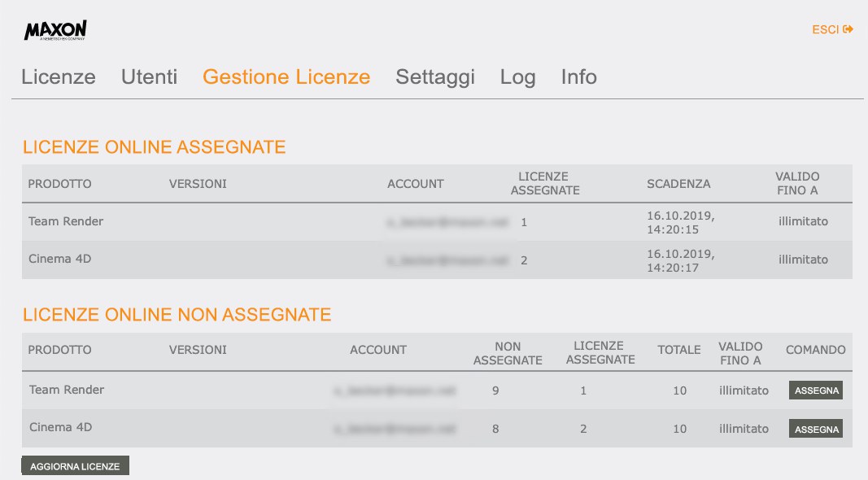Switch to the Utenti tab
This screenshot has height=480, width=868.
click(x=149, y=77)
